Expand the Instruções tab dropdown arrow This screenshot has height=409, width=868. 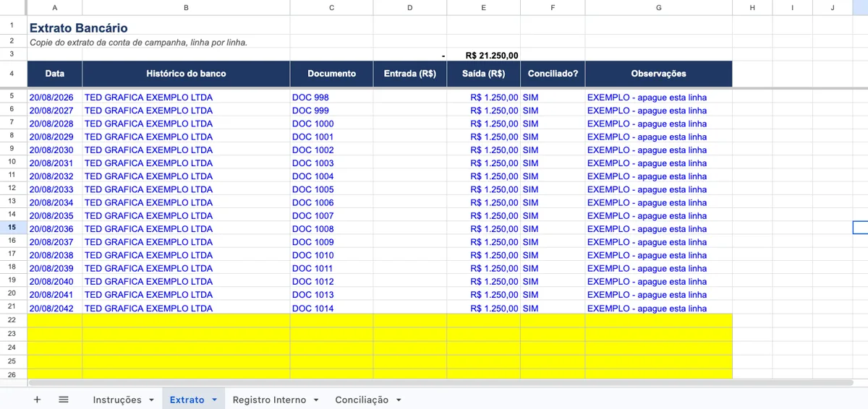(151, 400)
